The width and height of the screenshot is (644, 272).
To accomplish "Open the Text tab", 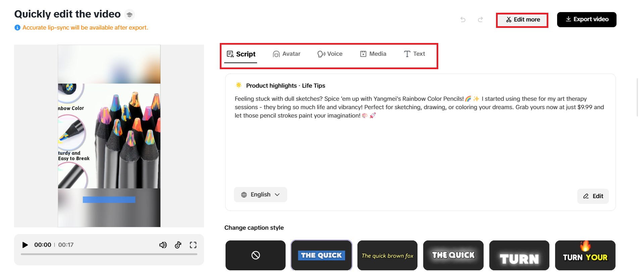I will [414, 54].
